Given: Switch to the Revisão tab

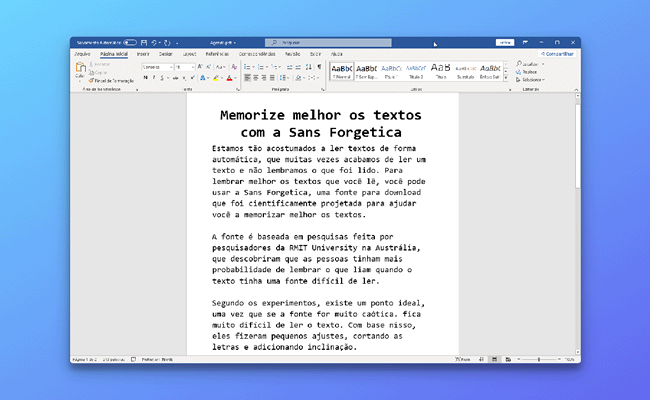Looking at the screenshot, I should pos(292,54).
